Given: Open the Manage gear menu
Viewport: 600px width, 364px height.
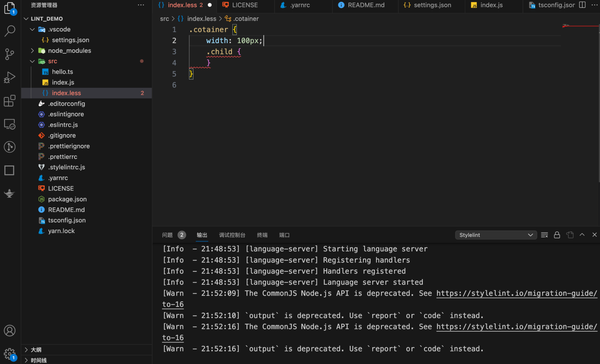Looking at the screenshot, I should [10, 354].
